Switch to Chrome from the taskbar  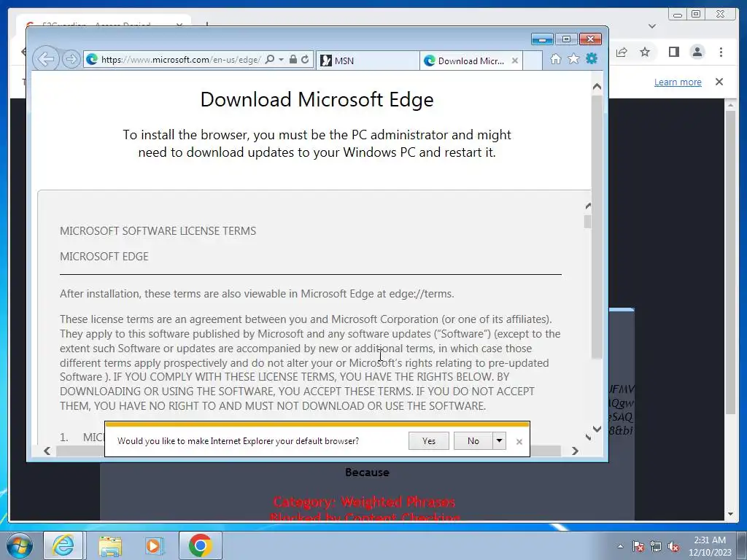[200, 545]
